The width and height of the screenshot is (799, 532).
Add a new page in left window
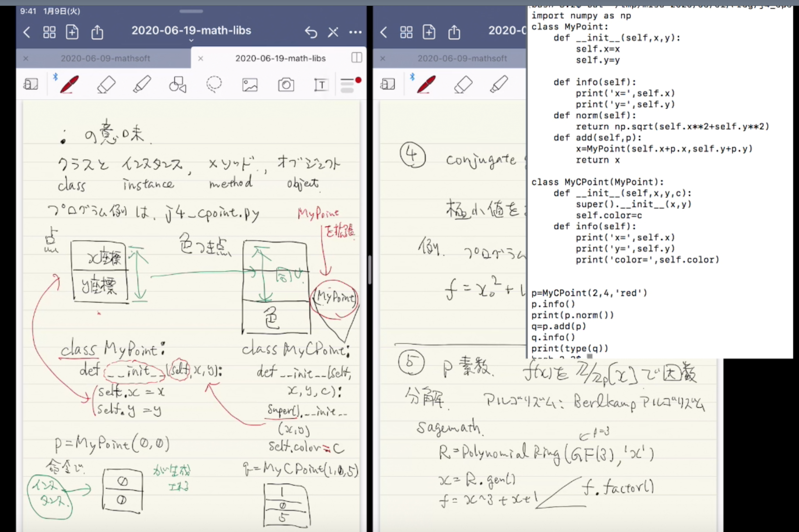click(x=72, y=32)
